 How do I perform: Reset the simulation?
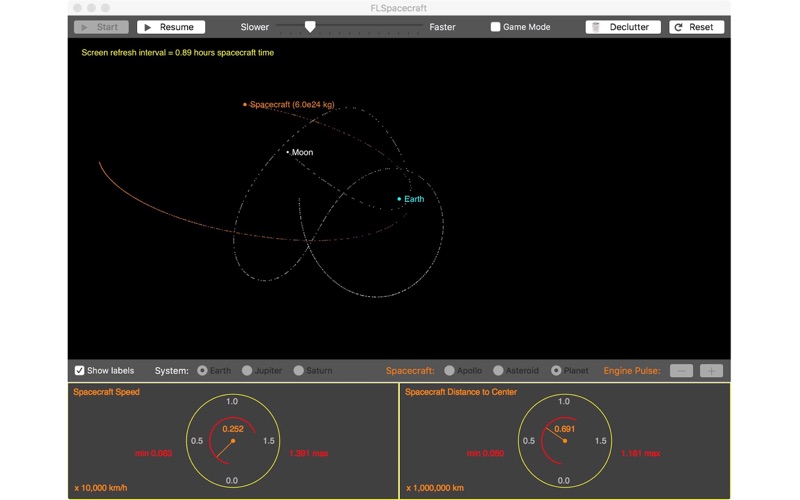(696, 27)
